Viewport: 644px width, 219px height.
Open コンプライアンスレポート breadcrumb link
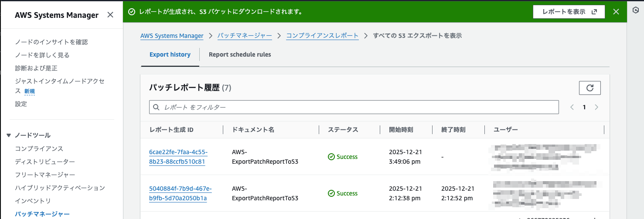tap(322, 36)
